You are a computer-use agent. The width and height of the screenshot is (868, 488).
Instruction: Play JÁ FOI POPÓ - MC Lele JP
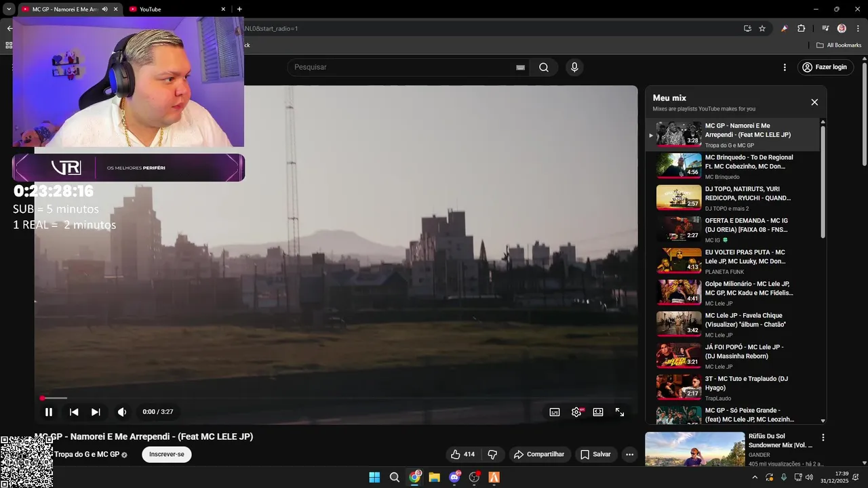[734, 356]
